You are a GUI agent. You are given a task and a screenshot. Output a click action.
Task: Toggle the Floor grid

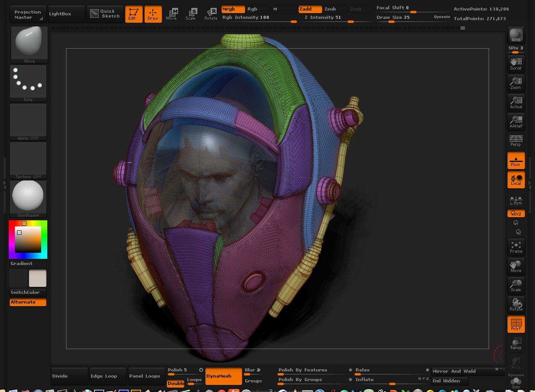tap(516, 160)
